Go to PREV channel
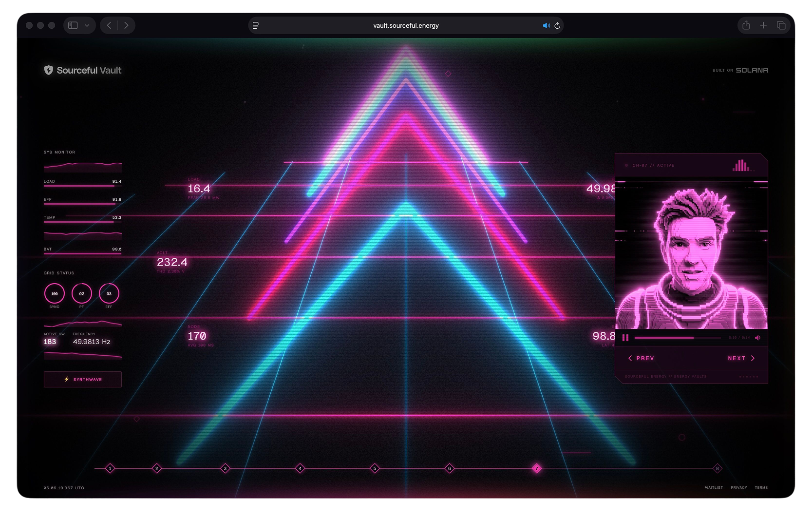The image size is (812, 519). pyautogui.click(x=641, y=358)
